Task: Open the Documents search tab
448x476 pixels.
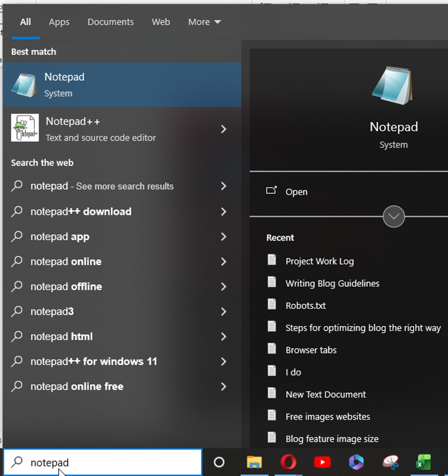Action: [111, 22]
